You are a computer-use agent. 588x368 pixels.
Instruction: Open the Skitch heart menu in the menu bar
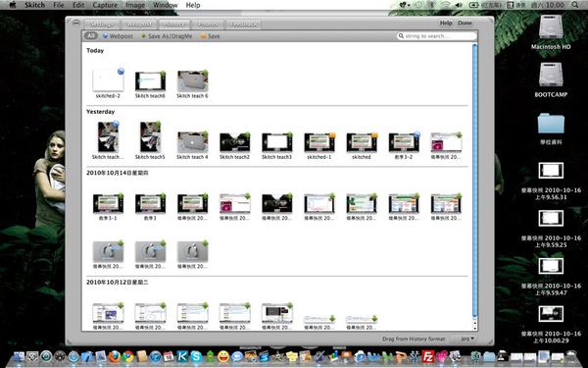tap(405, 5)
